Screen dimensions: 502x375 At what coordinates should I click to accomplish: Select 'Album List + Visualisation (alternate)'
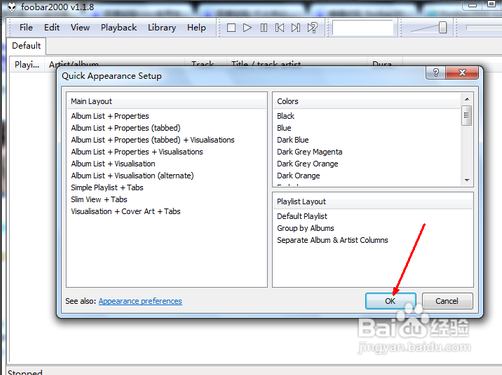132,176
